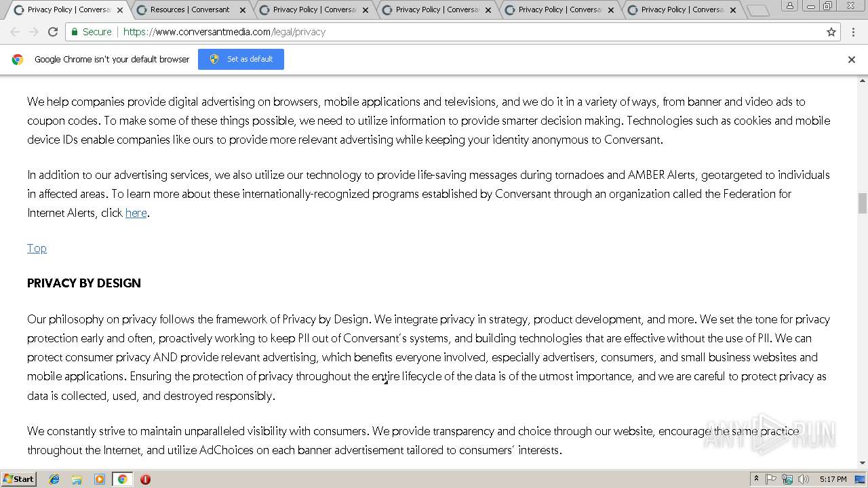Click the scrollbar up arrow

pyautogui.click(x=862, y=81)
